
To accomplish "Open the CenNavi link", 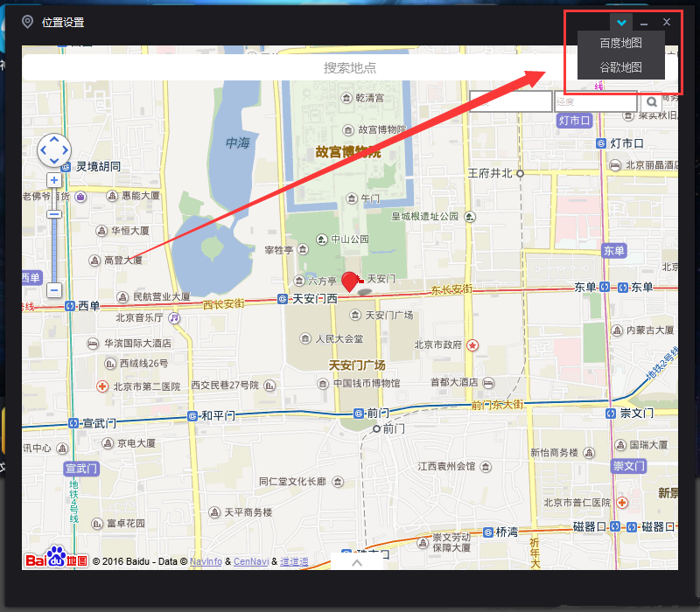I will [x=251, y=561].
